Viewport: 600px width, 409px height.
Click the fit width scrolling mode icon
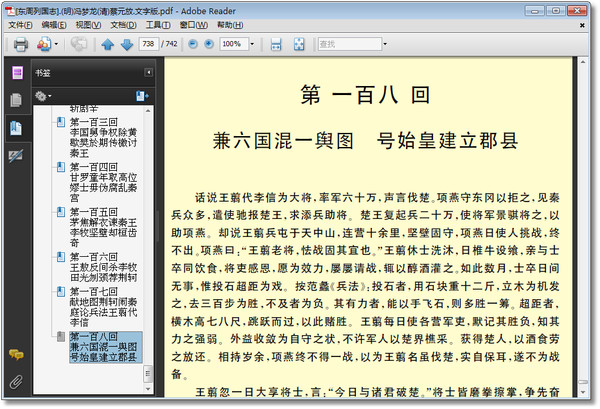coord(276,44)
